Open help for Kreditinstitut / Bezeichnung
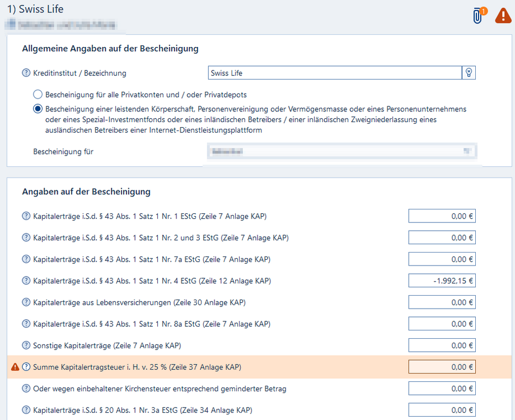 pos(26,73)
